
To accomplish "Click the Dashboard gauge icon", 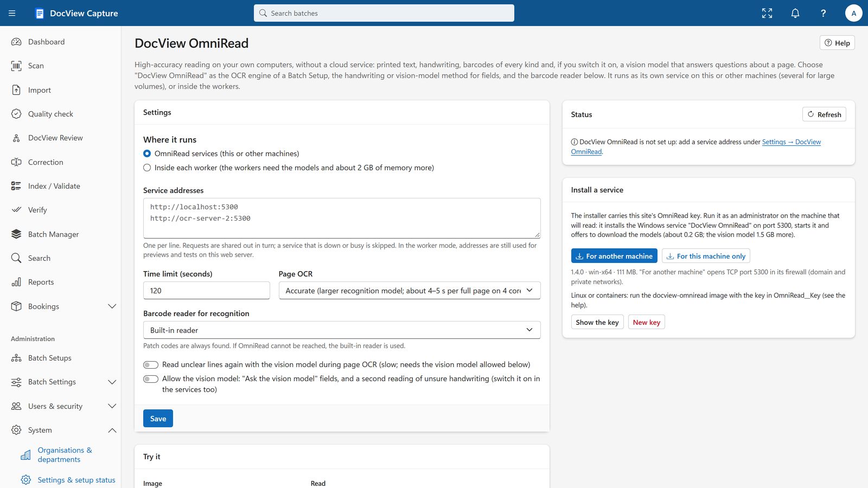I will pos(16,42).
